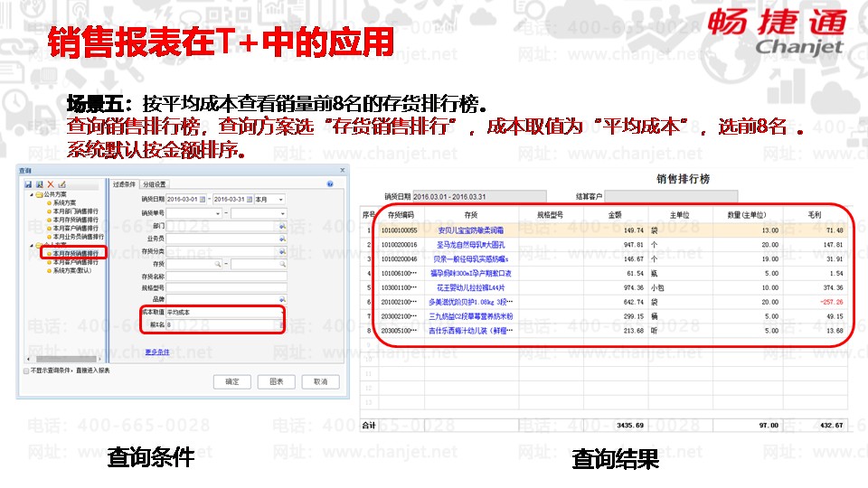Open the 本月 date range dropdown
This screenshot has height=488, width=868.
pyautogui.click(x=281, y=199)
